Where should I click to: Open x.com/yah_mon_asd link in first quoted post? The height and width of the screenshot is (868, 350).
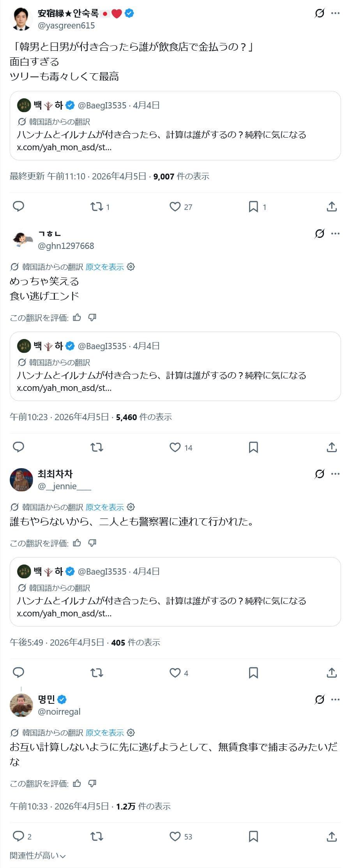point(64,147)
